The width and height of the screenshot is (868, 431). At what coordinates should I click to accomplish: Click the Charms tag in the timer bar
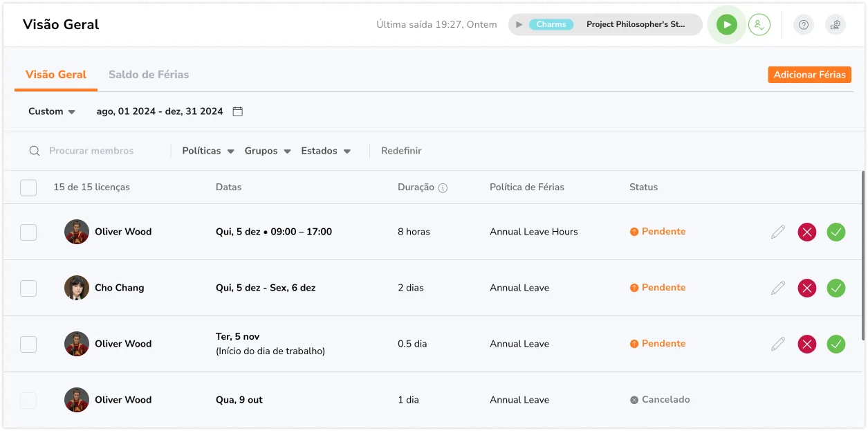[x=551, y=25]
